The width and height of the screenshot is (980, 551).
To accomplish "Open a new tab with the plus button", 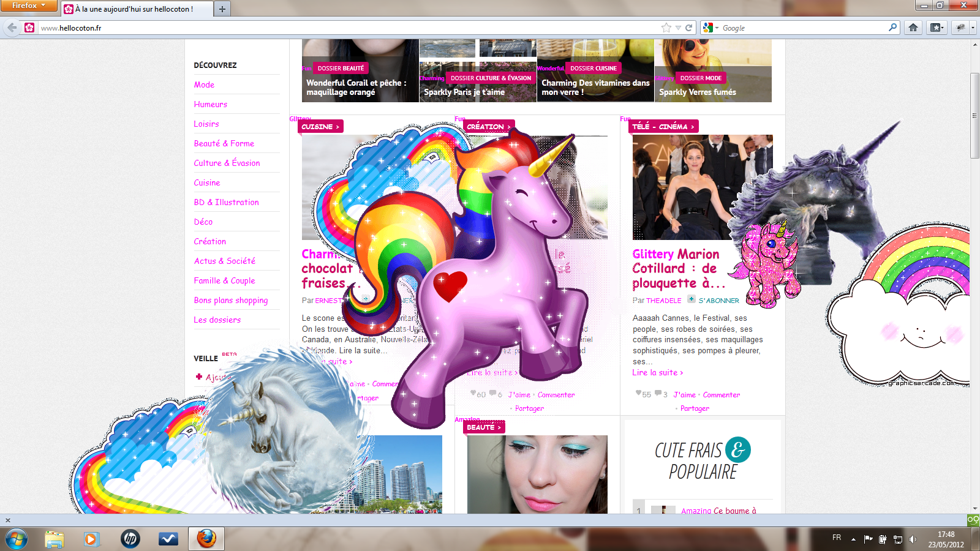I will pos(222,9).
